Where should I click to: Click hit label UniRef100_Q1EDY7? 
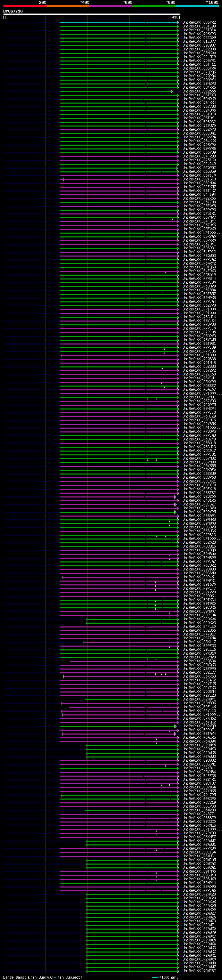pos(199,41)
